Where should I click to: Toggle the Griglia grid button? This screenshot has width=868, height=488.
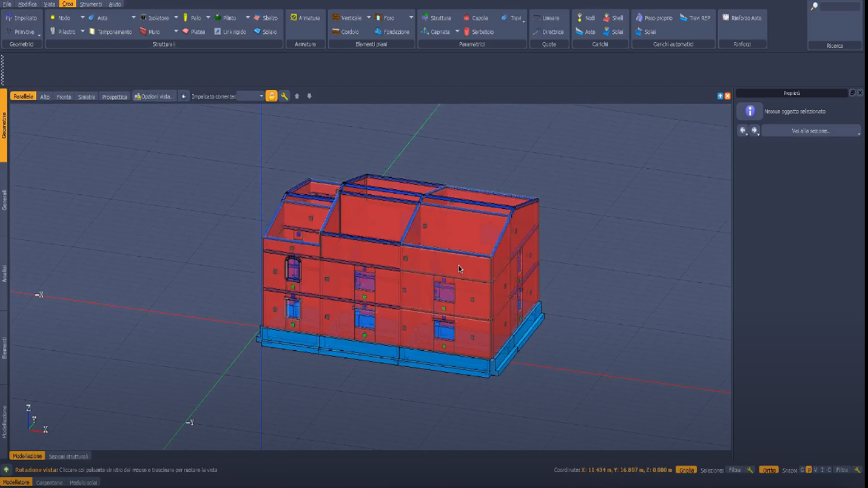(686, 470)
